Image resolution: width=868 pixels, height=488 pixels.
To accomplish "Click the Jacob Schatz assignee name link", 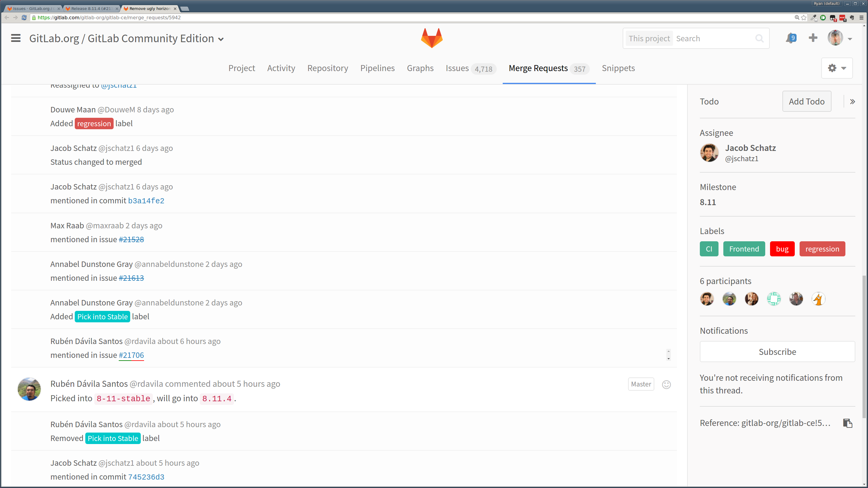I will 750,148.
